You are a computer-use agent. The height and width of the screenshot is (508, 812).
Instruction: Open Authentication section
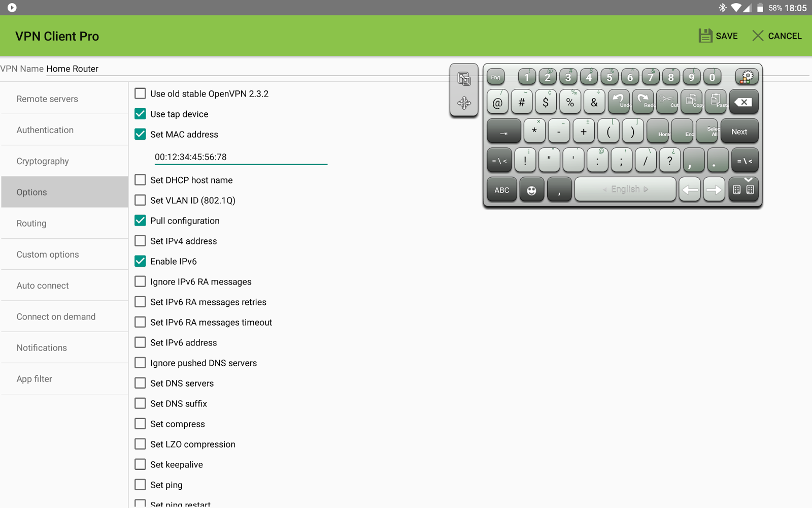(x=64, y=130)
